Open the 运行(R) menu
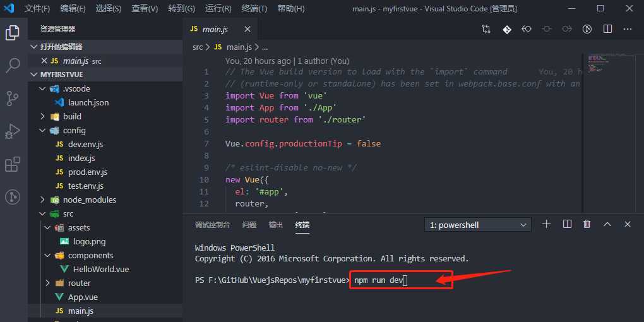Screen dimensions: 644x322 (218, 9)
